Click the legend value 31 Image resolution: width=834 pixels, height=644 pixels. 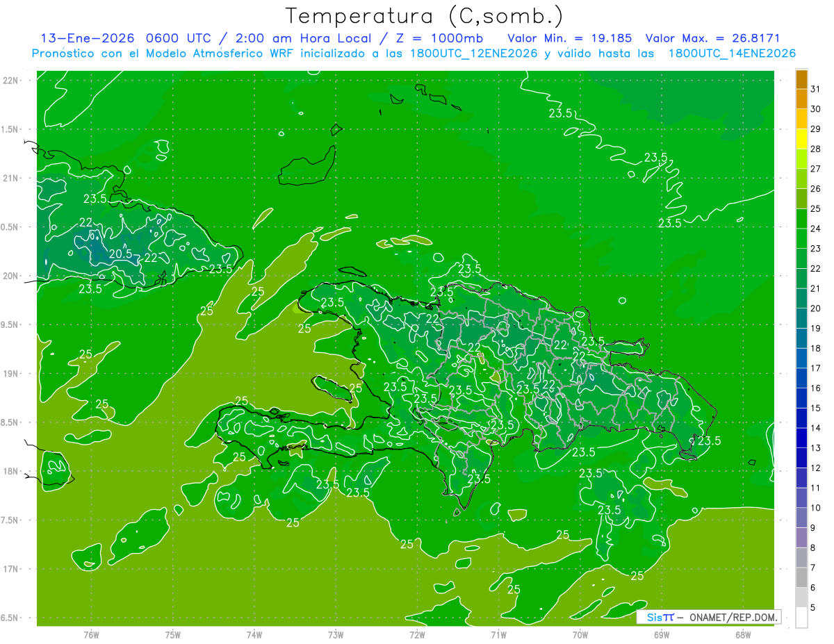tap(815, 89)
